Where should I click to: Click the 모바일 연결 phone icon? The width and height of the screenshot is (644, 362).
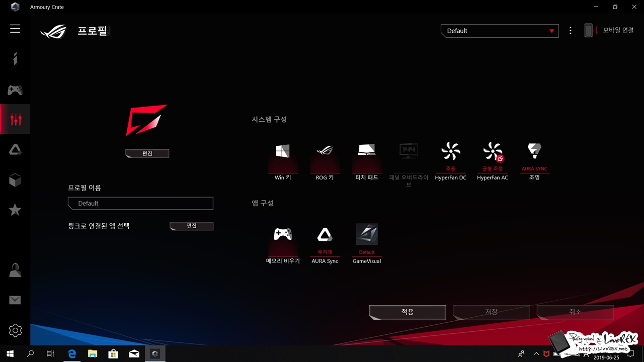click(x=588, y=31)
